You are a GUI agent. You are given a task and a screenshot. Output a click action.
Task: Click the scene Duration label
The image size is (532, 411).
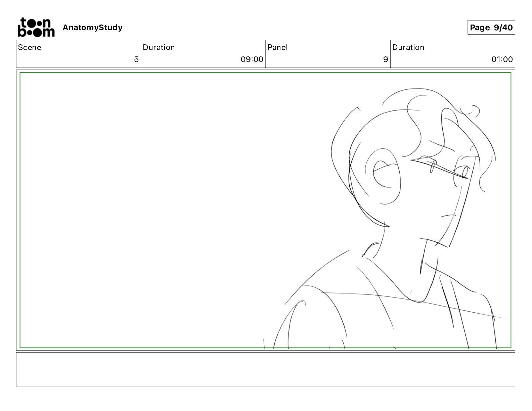tap(159, 47)
